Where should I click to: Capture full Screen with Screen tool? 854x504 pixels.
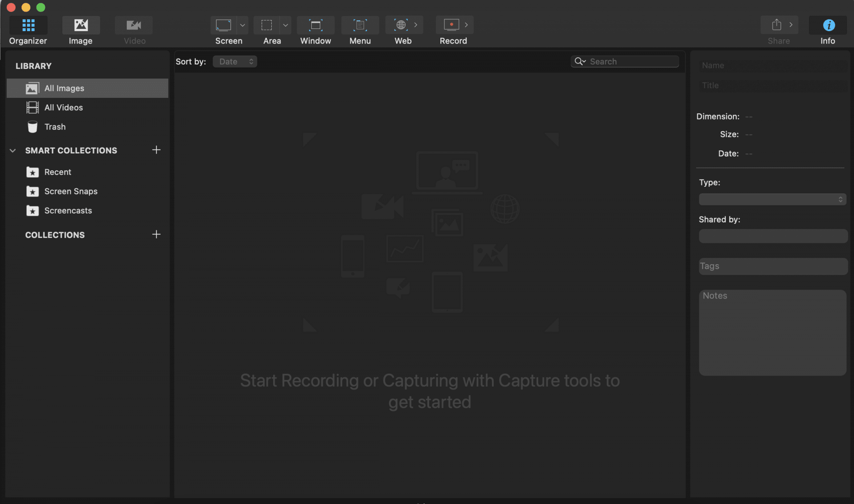223,25
